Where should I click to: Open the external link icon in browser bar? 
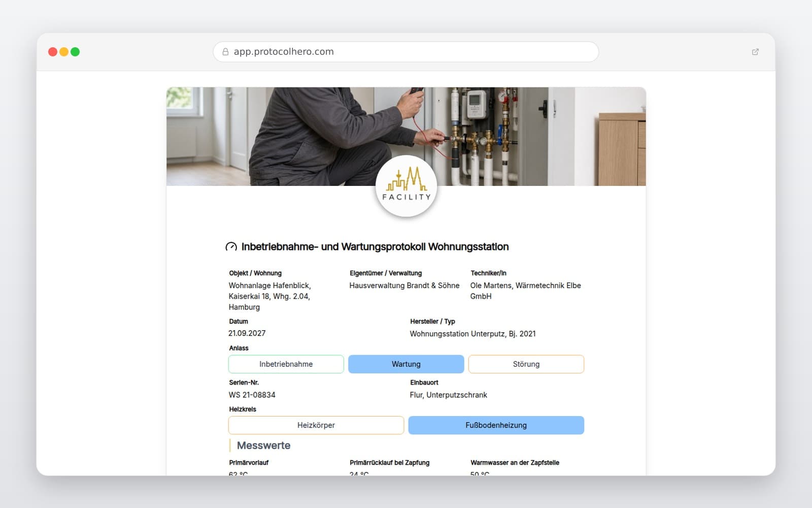coord(755,52)
